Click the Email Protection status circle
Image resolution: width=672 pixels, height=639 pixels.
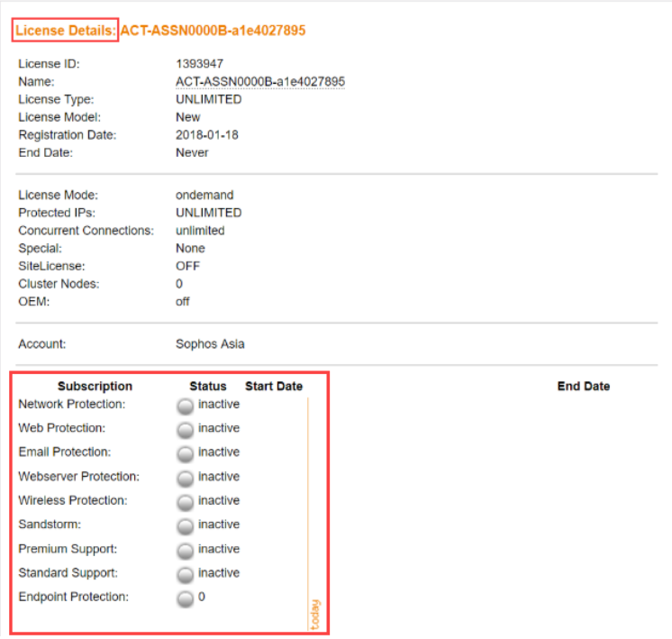tap(185, 453)
